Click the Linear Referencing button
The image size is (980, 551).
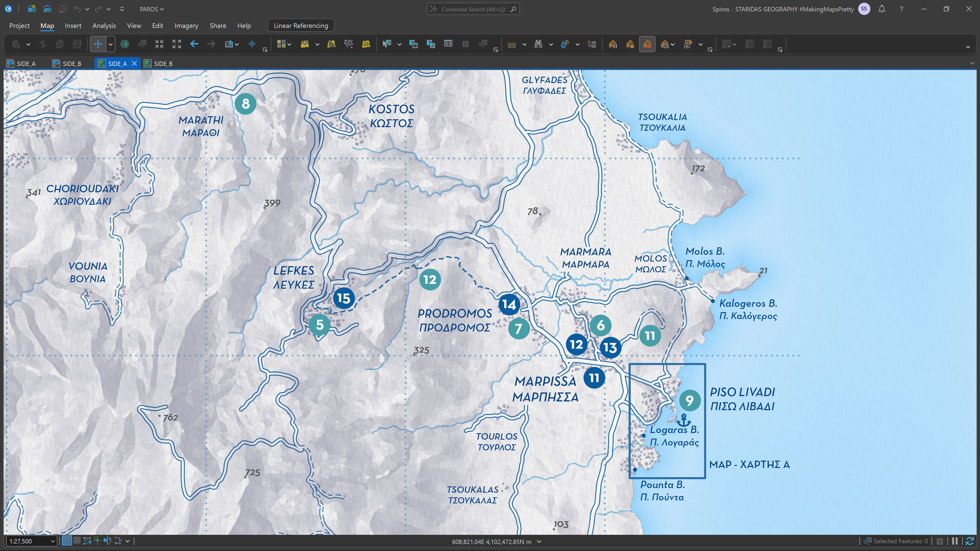click(300, 25)
